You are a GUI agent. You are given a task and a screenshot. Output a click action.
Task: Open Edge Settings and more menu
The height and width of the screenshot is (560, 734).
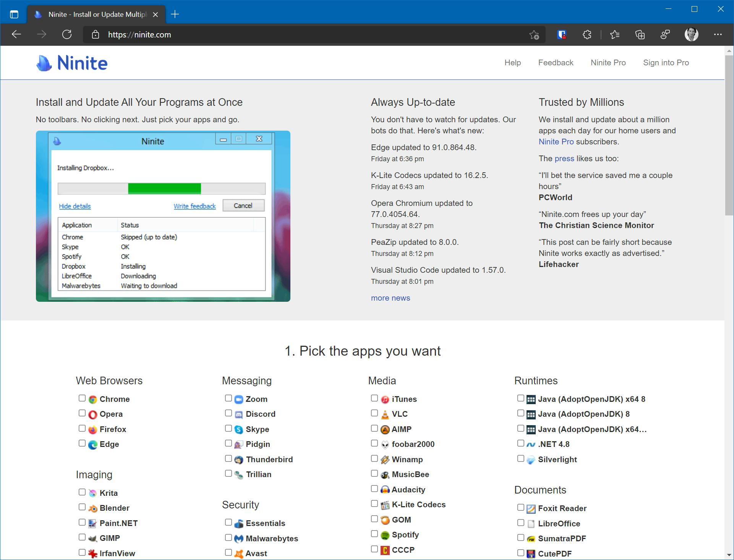(718, 35)
